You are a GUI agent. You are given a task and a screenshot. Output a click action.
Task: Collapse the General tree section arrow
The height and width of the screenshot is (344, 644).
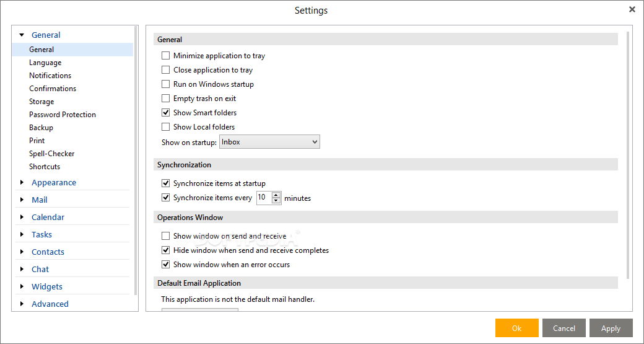point(22,35)
